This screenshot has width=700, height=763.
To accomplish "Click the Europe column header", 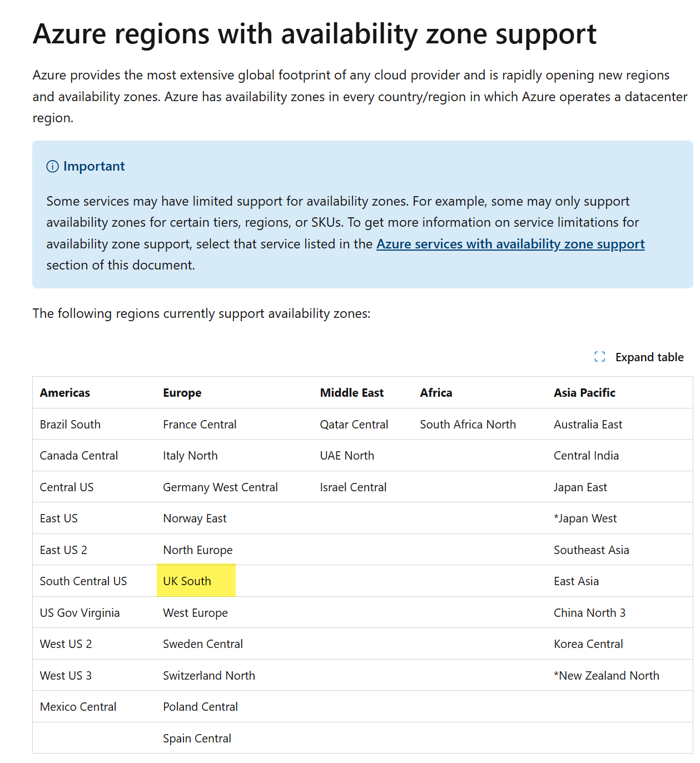I will [x=182, y=393].
